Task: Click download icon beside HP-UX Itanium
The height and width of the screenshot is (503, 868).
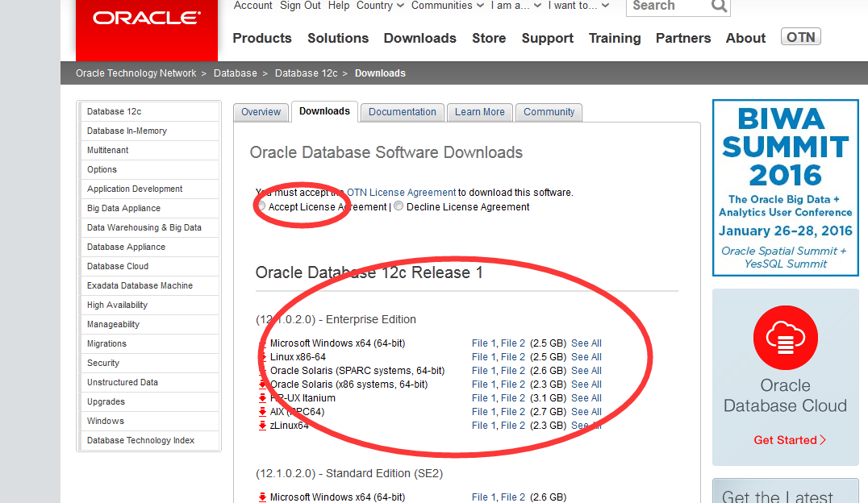Action: click(x=262, y=398)
